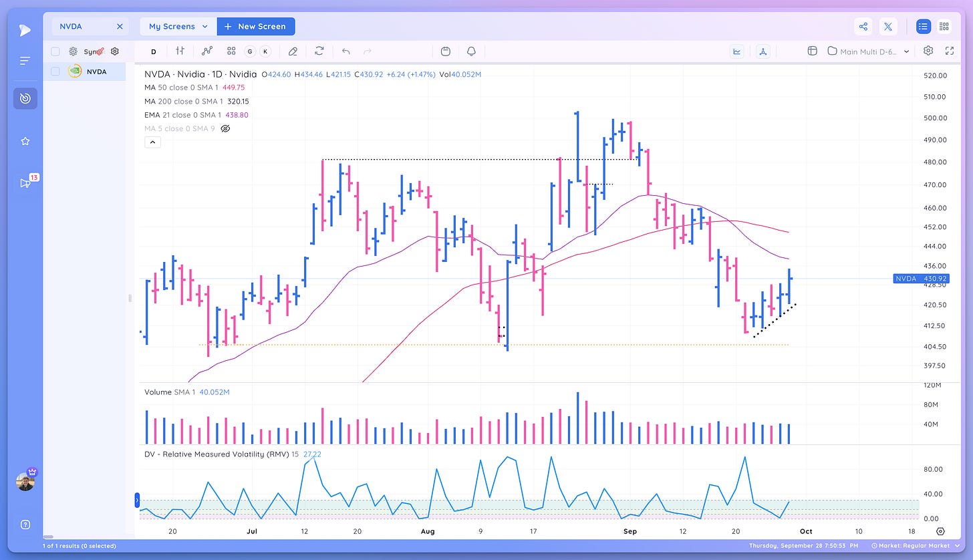Click the MA 200 close indicator legend
973x560 pixels.
pos(196,102)
